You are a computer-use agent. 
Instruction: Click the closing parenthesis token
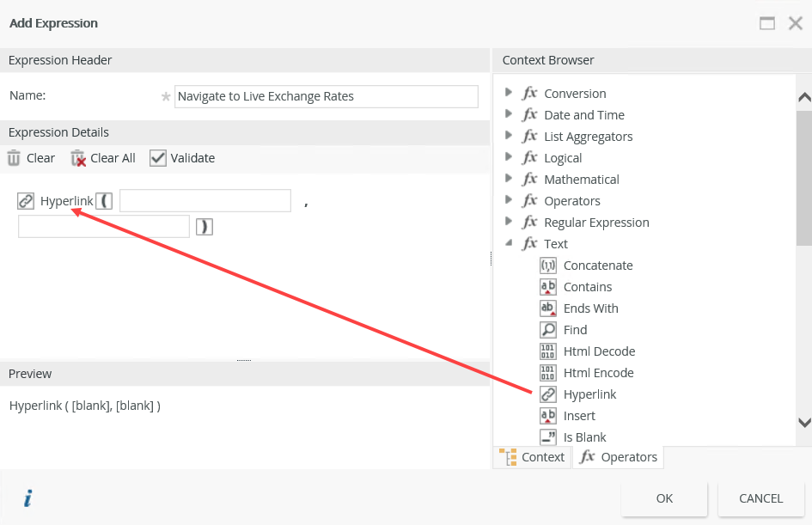pos(205,227)
